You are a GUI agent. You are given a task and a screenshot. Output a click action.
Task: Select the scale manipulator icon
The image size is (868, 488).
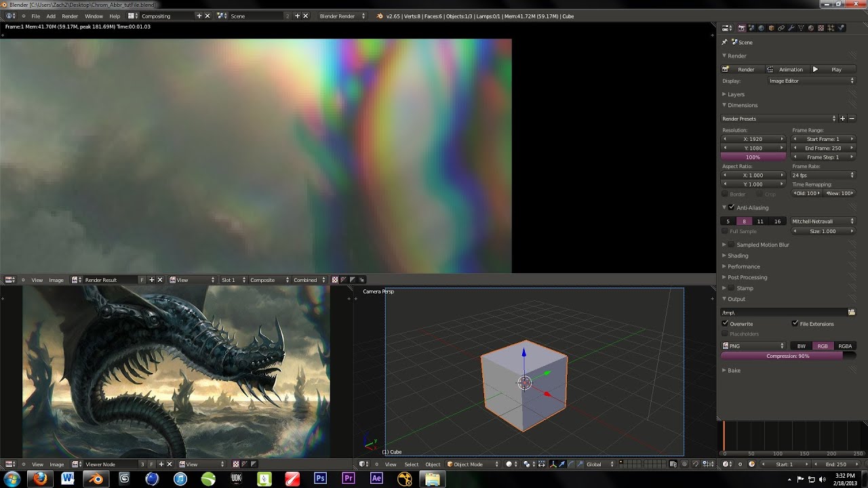579,464
